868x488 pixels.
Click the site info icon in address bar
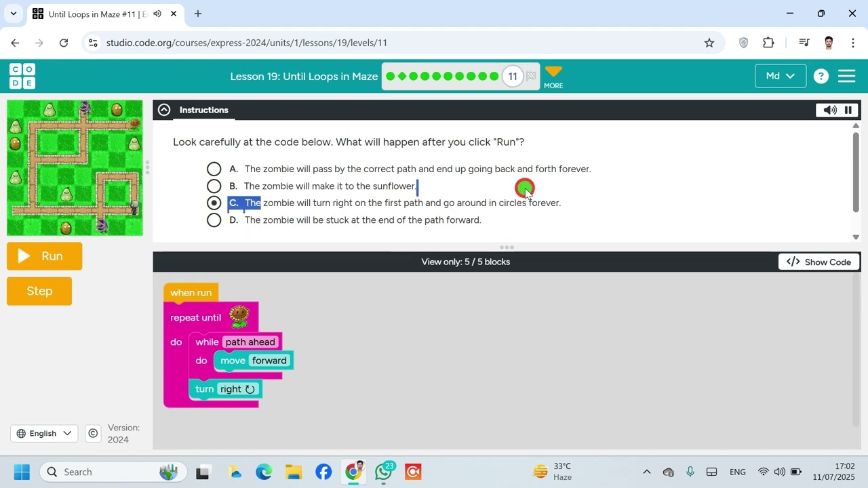tap(93, 43)
